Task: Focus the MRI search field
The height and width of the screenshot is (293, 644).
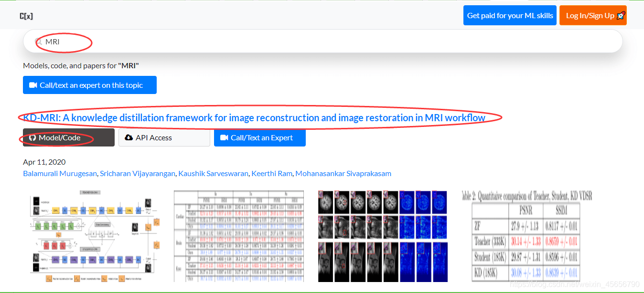Action: coord(323,42)
